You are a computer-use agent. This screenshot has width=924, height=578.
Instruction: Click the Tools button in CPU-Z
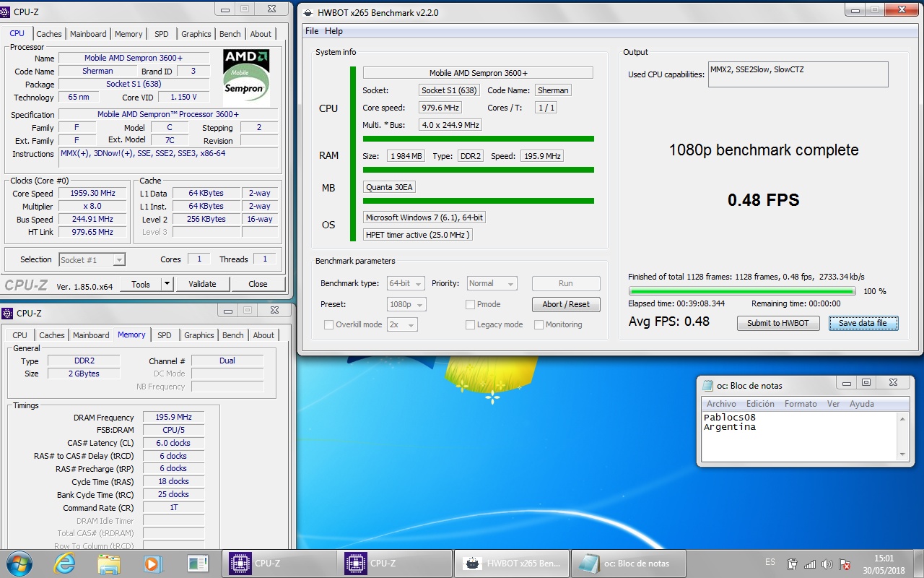[x=141, y=284]
